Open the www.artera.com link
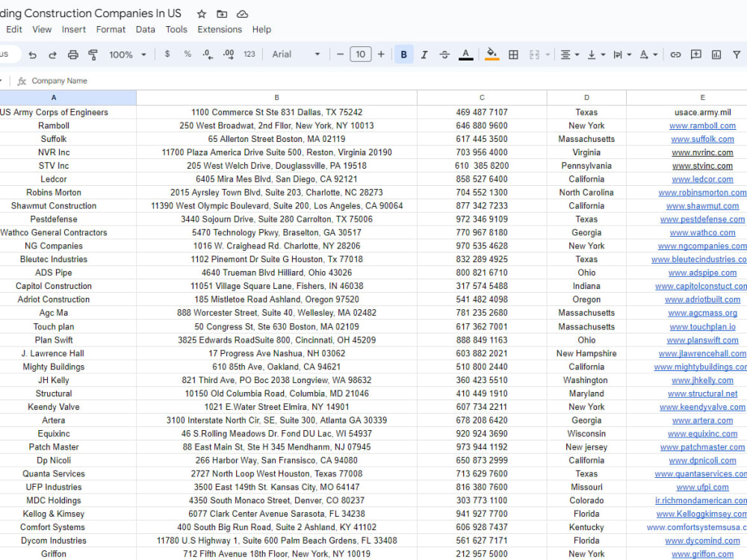This screenshot has height=560, width=747. click(x=703, y=420)
